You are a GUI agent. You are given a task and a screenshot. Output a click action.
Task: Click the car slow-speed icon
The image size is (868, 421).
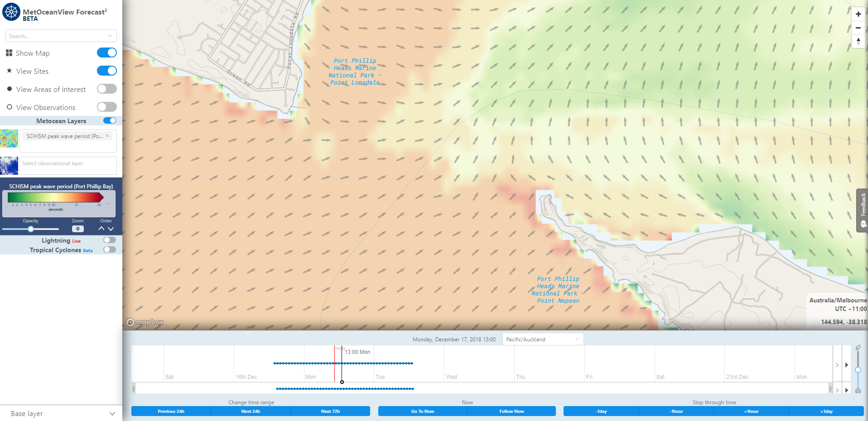[858, 391]
